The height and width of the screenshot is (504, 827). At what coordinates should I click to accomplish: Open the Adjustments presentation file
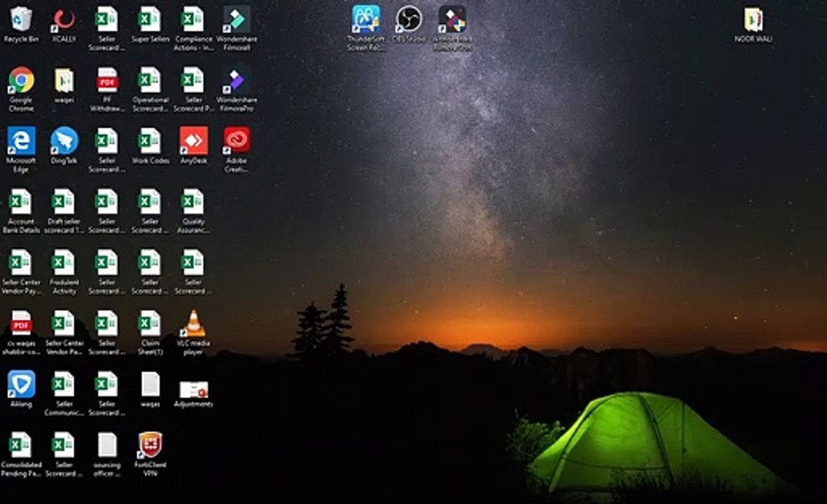tap(193, 390)
